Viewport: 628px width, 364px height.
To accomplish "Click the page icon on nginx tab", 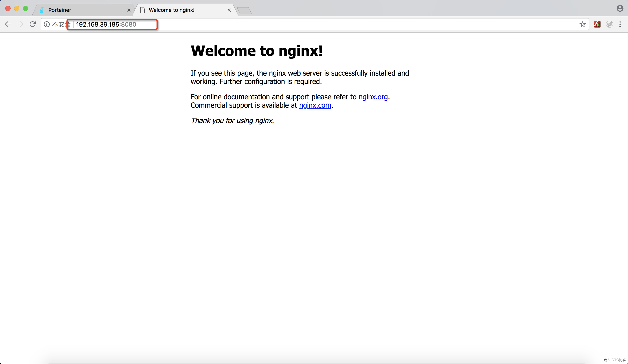I will click(143, 10).
